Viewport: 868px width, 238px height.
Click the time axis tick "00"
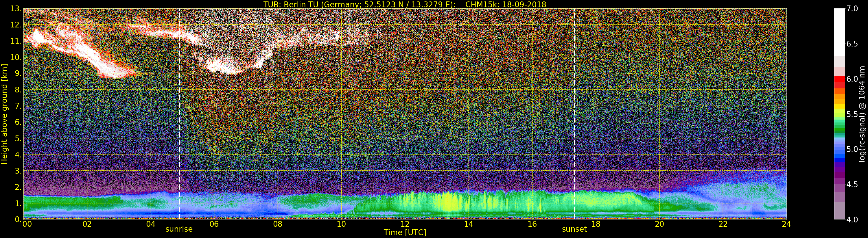coord(27,224)
